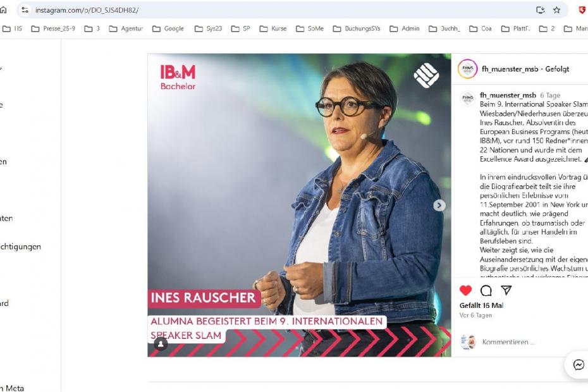The width and height of the screenshot is (588, 392).
Task: Open the Kurse bookmarks folder
Action: [273, 28]
